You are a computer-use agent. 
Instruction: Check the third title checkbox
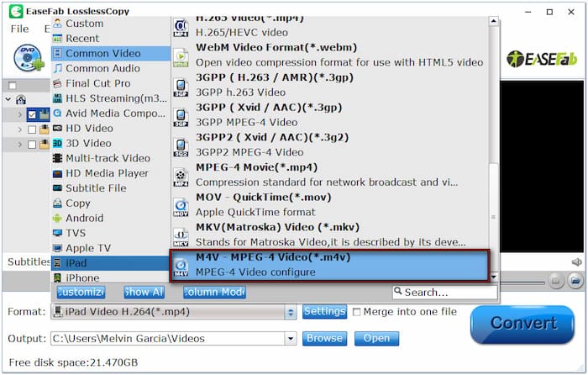tap(32, 145)
